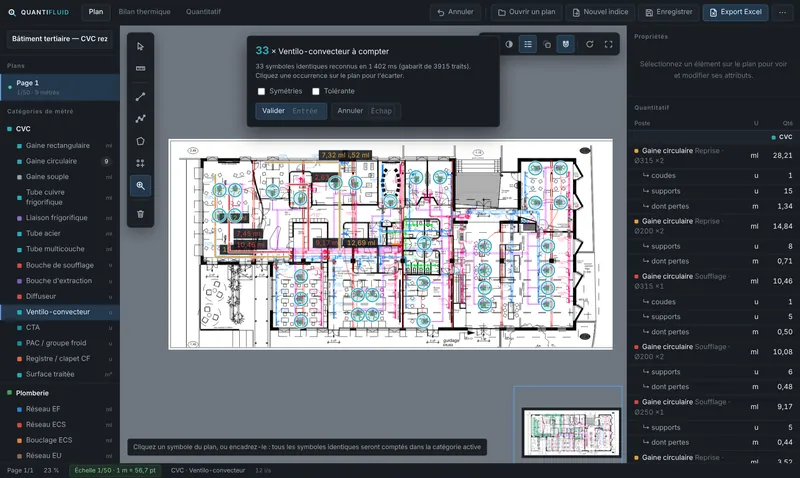Select the Bouche d'extraction category

pyautogui.click(x=60, y=281)
